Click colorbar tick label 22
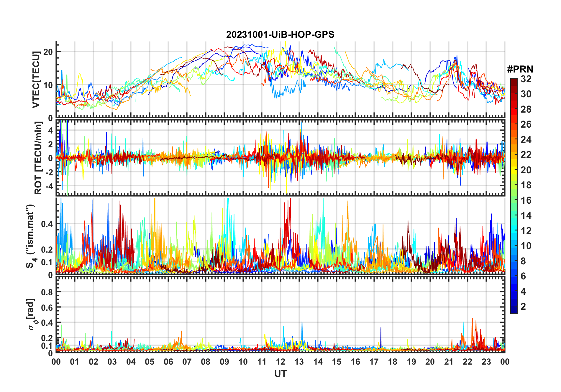The height and width of the screenshot is (392, 561). point(526,155)
